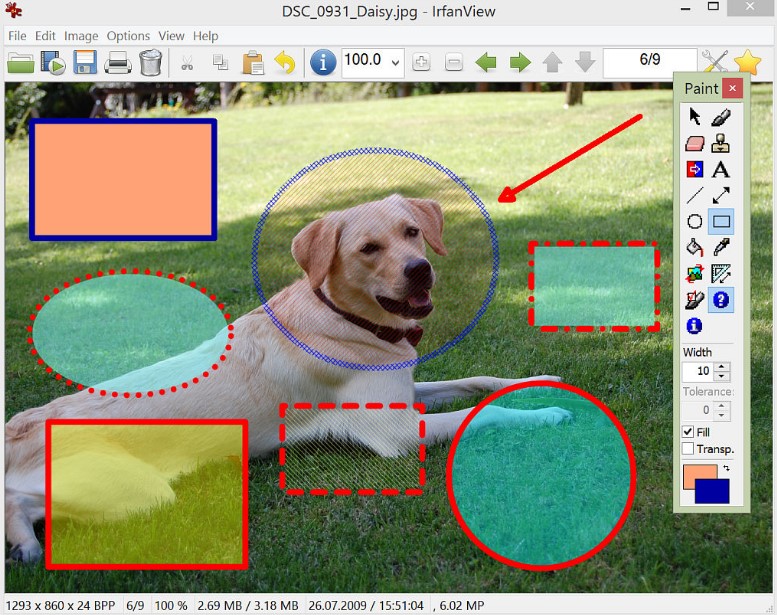Decrease Width value with down arrow
The image size is (777, 615).
tap(723, 377)
